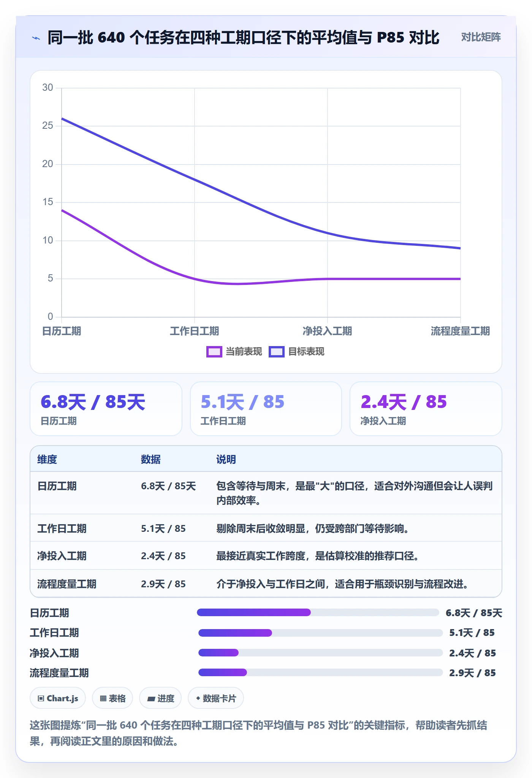Viewport: 532px width, 778px height.
Task: Click the 数据 column header
Action: pos(151,459)
